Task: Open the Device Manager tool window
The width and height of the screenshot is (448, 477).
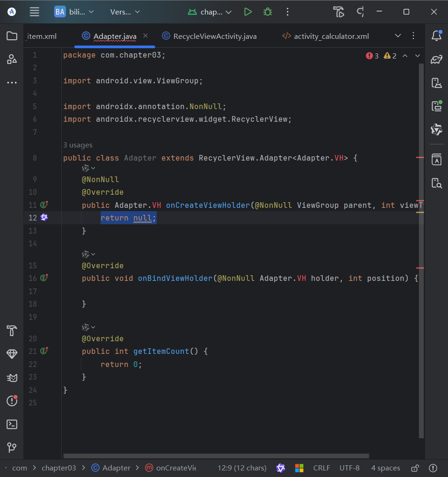Action: pos(437,83)
